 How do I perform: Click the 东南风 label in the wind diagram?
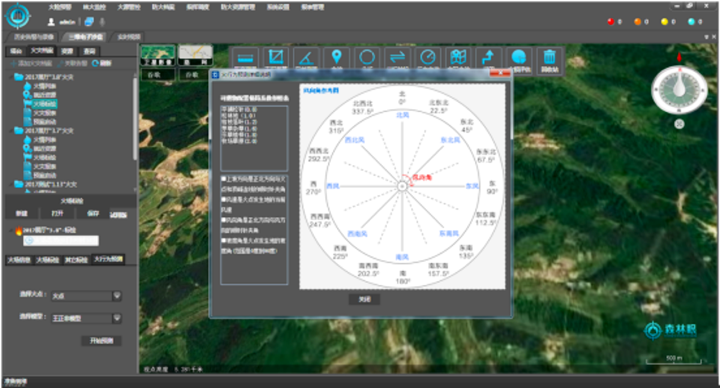(449, 233)
